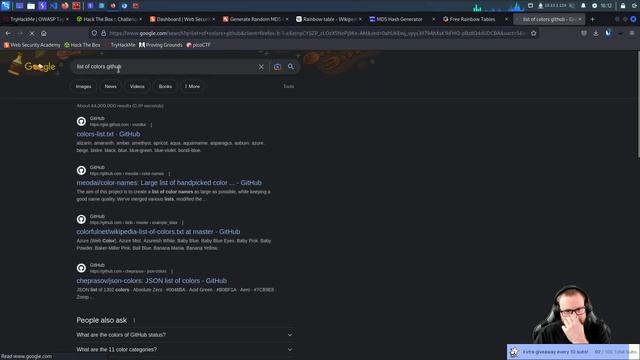Open the tracking protection shield icon

click(x=94, y=33)
